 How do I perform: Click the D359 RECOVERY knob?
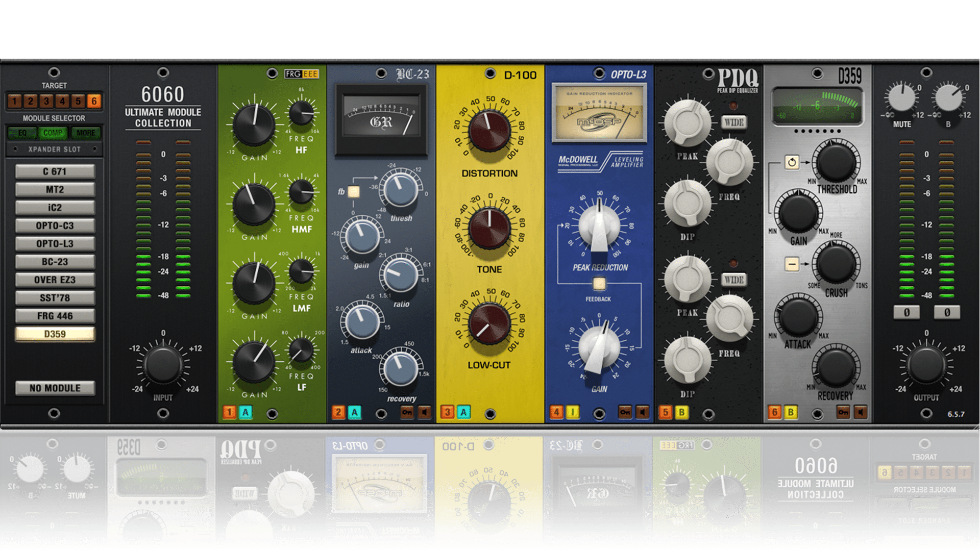click(836, 367)
